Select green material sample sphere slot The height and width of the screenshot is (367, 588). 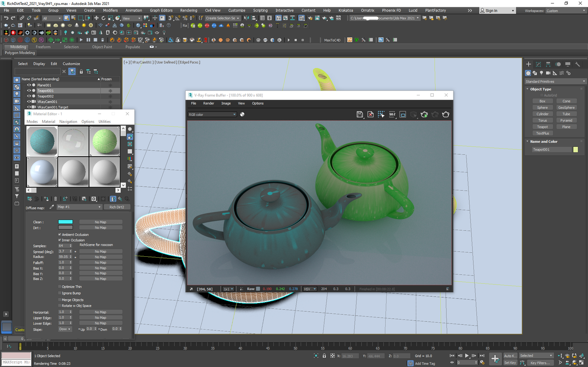(x=105, y=141)
